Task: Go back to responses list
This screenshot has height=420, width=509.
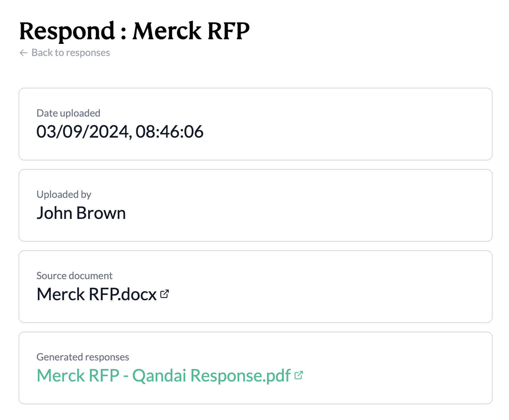Action: 71,53
